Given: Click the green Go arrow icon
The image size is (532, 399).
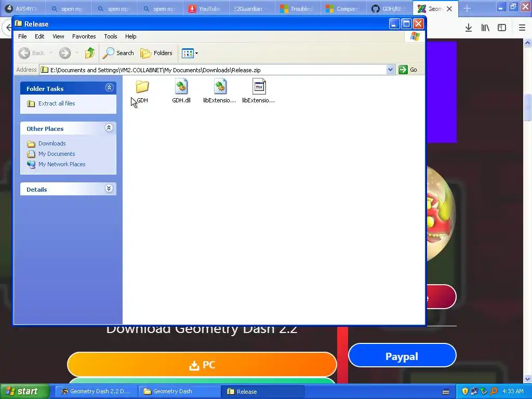Looking at the screenshot, I should [403, 70].
